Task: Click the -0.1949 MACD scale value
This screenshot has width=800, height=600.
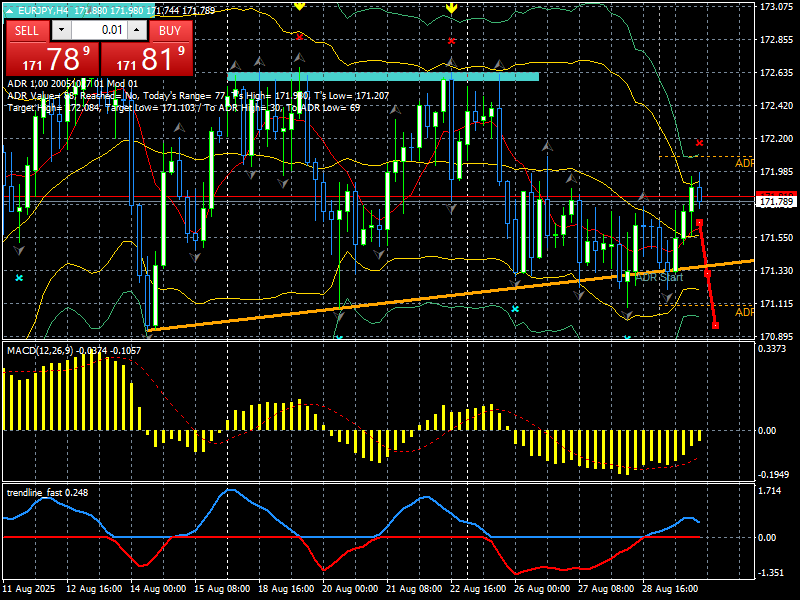Action: (x=773, y=475)
